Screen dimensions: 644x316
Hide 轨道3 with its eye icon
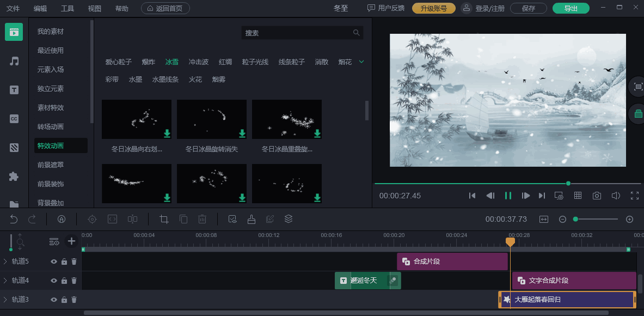pyautogui.click(x=54, y=300)
